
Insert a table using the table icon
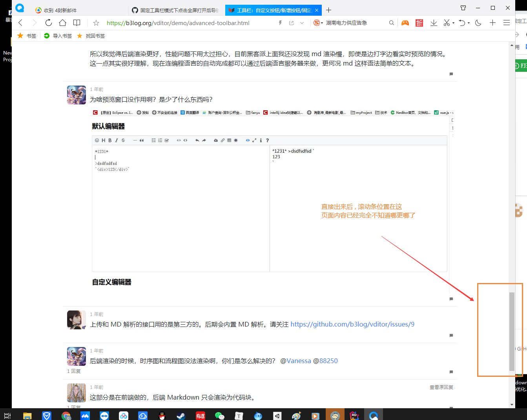tap(230, 140)
